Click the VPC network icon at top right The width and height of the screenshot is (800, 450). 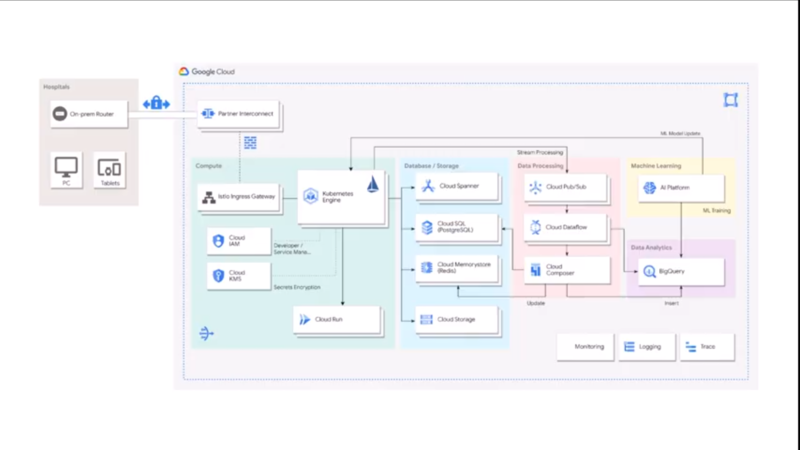click(x=731, y=100)
